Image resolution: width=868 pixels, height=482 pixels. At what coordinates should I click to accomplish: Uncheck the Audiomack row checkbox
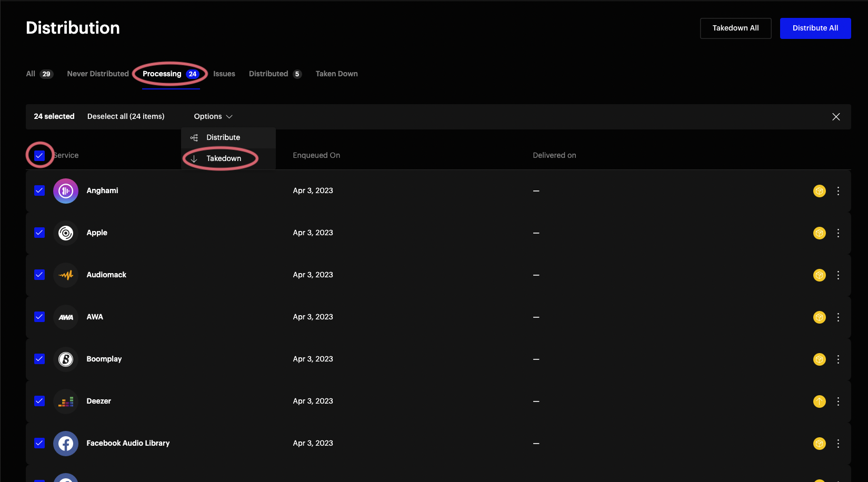pyautogui.click(x=39, y=275)
